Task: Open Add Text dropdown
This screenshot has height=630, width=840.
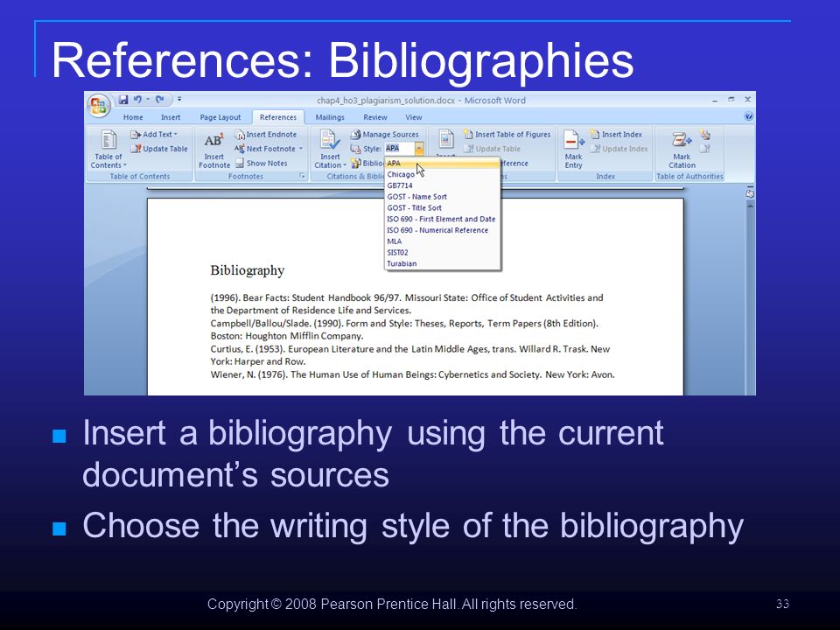Action: coord(154,135)
